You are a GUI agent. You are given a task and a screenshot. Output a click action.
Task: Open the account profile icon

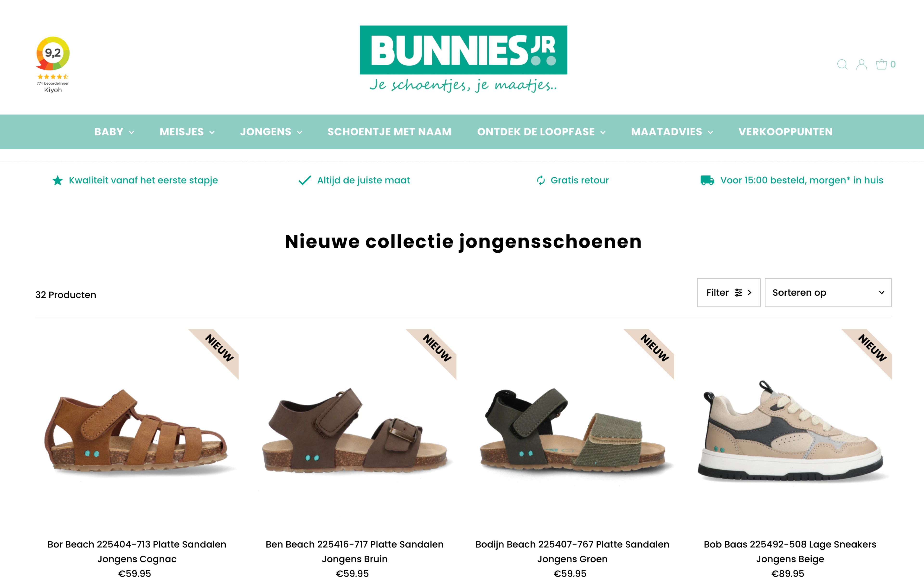tap(861, 64)
